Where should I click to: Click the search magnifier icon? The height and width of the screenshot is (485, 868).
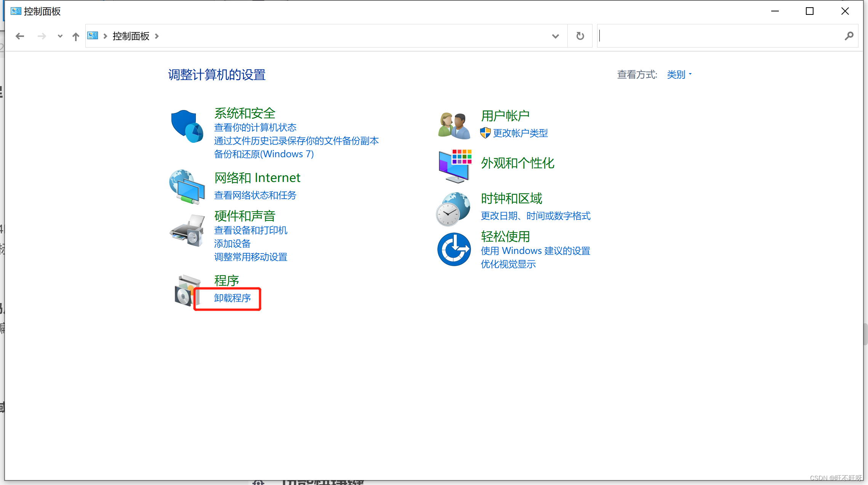pos(849,36)
